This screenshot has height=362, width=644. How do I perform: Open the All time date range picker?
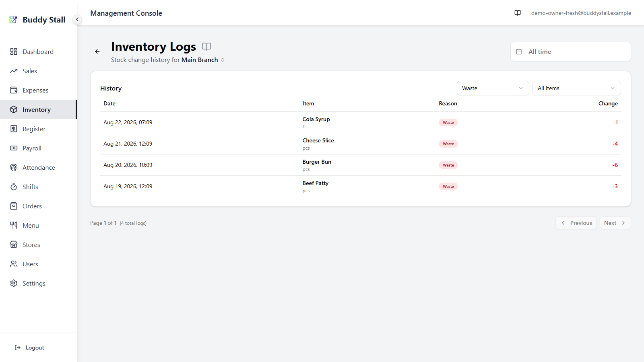(x=570, y=51)
